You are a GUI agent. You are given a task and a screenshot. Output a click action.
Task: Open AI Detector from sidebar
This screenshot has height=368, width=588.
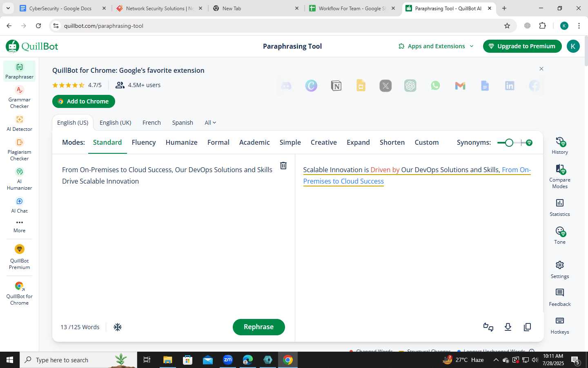tap(19, 123)
